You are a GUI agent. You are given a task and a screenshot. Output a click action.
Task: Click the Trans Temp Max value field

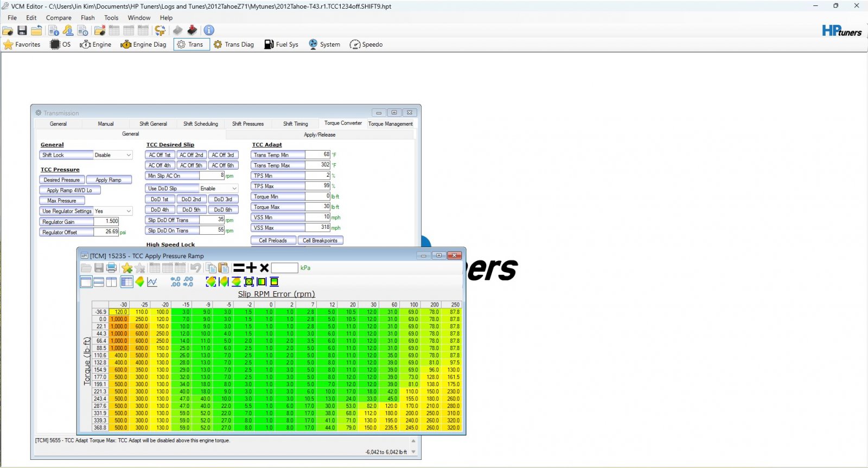click(318, 165)
